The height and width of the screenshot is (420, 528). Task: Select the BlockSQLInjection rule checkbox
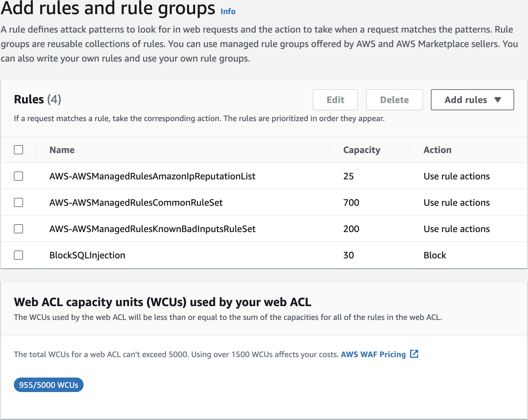[x=18, y=255]
